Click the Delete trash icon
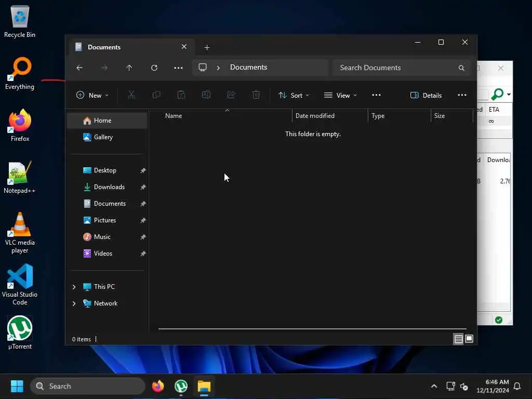Image resolution: width=532 pixels, height=399 pixels. point(256,95)
